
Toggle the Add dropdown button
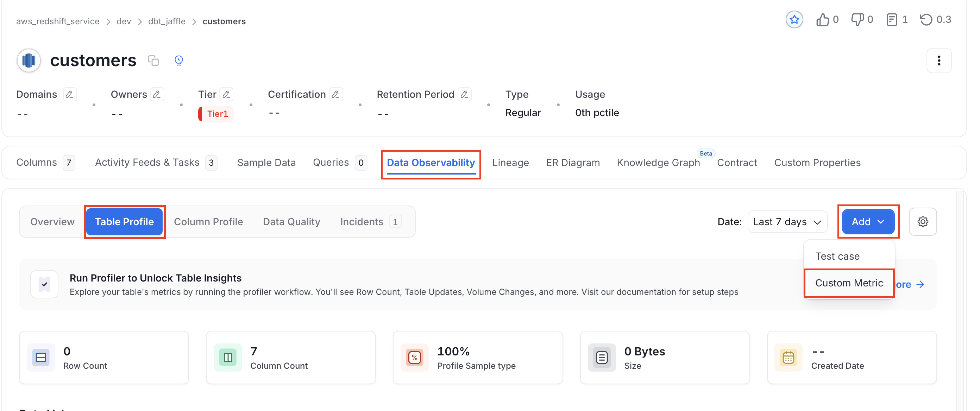pyautogui.click(x=868, y=222)
